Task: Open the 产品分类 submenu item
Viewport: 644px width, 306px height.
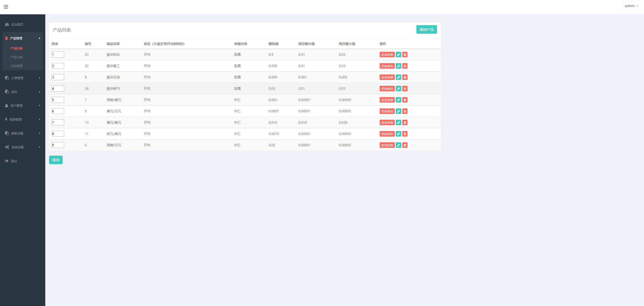Action: [x=17, y=57]
